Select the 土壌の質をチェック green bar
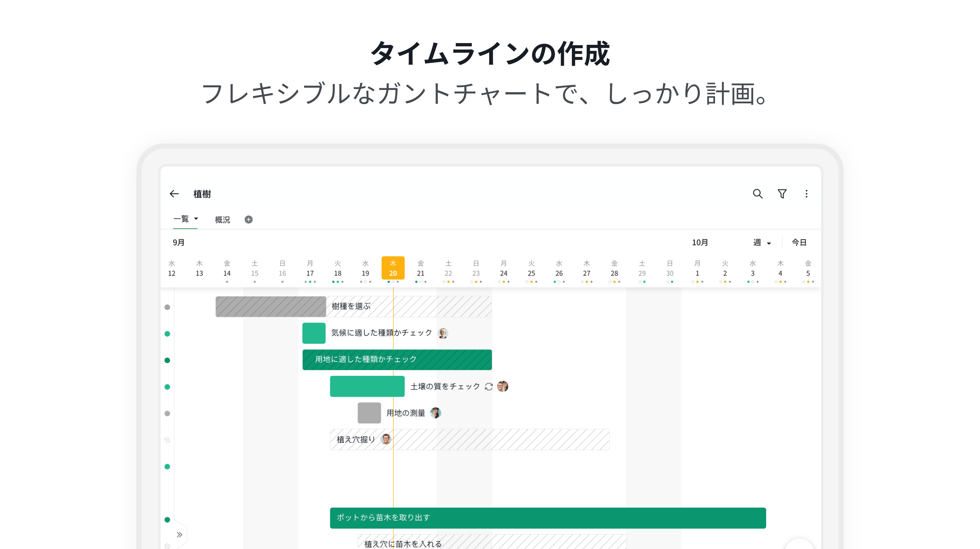The width and height of the screenshot is (980, 549). point(367,386)
